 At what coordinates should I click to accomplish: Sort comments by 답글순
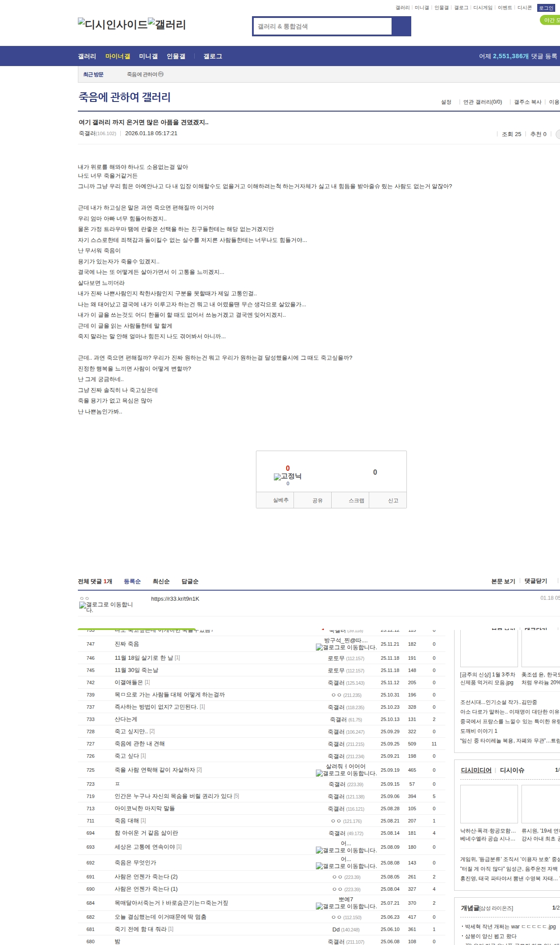pyautogui.click(x=190, y=581)
